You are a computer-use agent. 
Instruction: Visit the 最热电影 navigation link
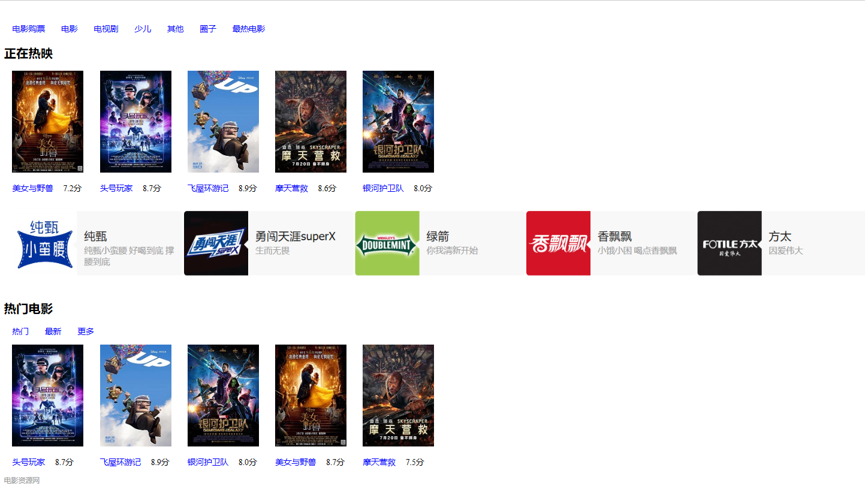coord(249,29)
